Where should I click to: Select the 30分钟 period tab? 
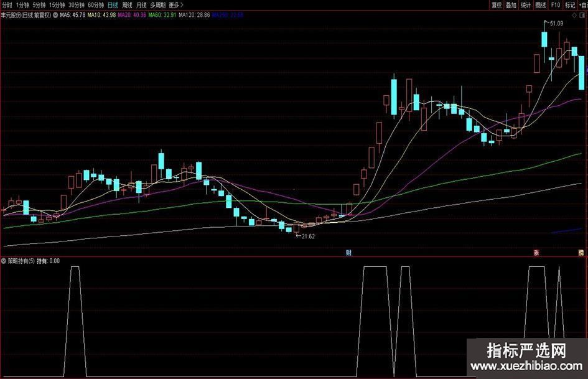click(77, 5)
